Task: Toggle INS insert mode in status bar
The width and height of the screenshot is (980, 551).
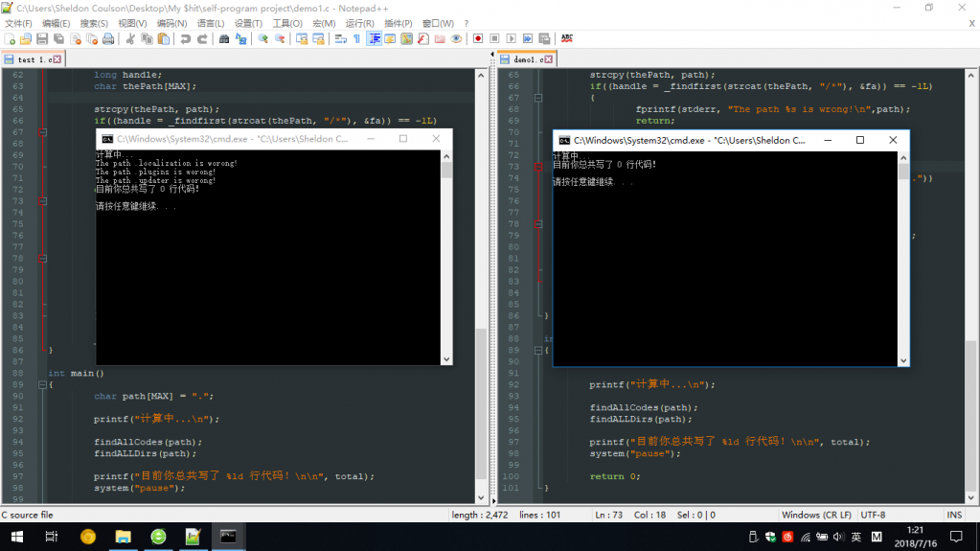Action: pos(954,515)
